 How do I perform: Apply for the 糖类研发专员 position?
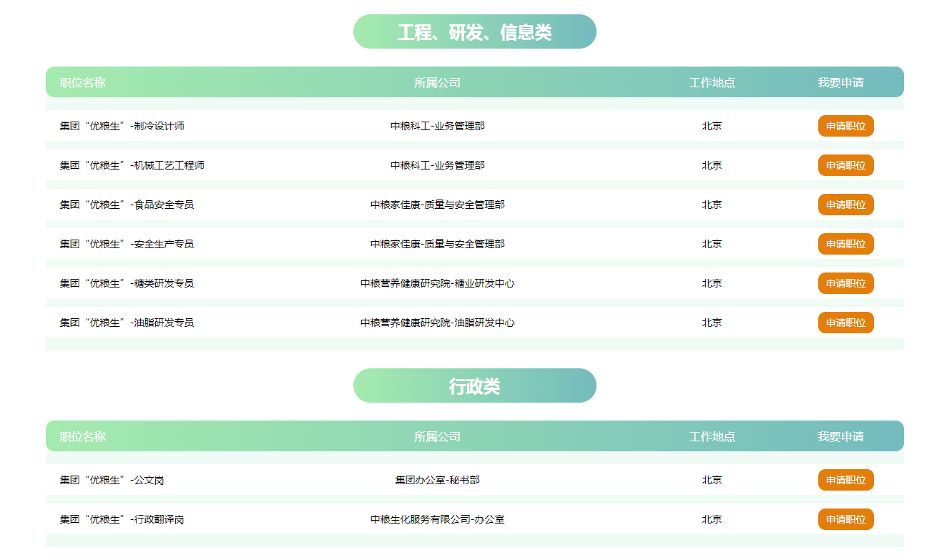845,283
